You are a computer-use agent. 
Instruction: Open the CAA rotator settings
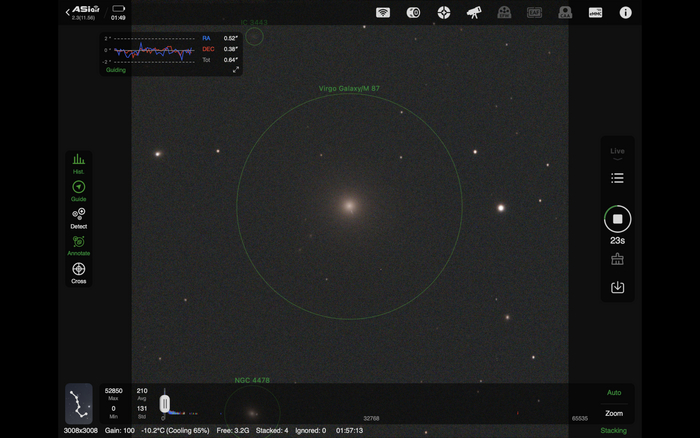(x=565, y=13)
